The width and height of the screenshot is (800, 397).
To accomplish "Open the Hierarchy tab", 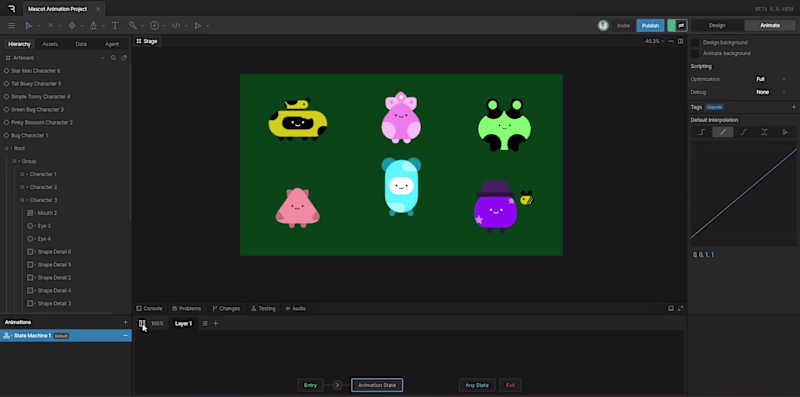I will pos(19,44).
